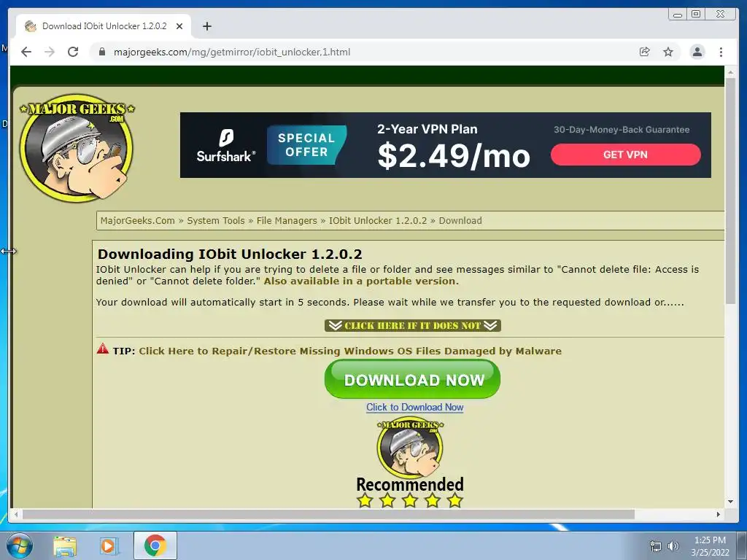
Task: Click the MajorGeeks logo in page header
Action: [77, 148]
